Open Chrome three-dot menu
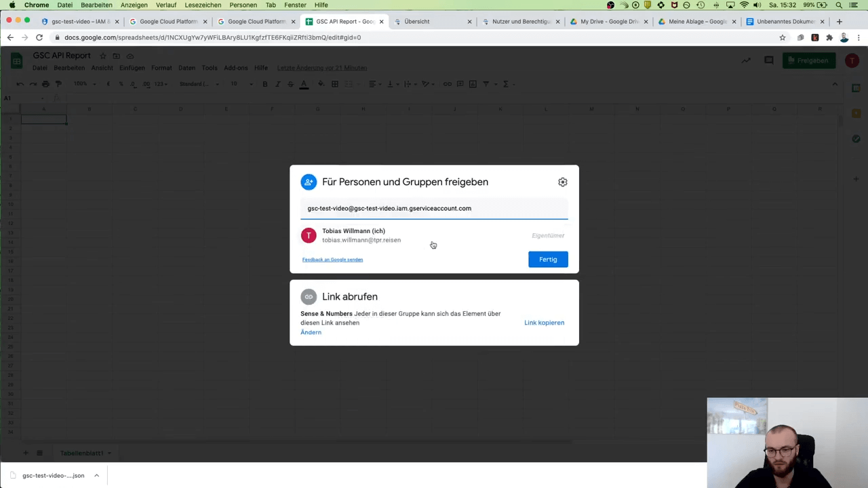This screenshot has height=488, width=868. pos(859,37)
